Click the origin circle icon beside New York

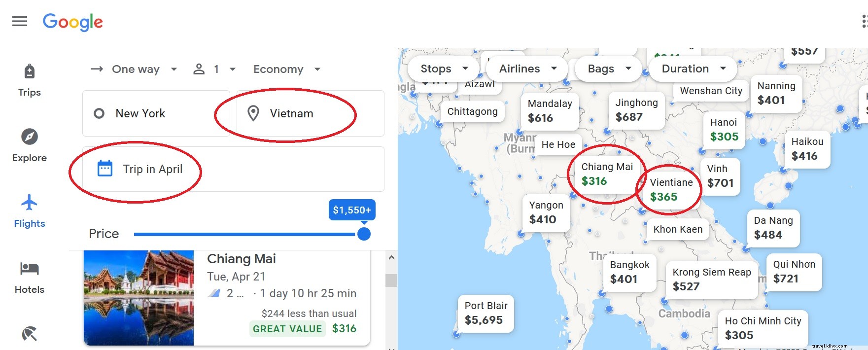click(99, 113)
